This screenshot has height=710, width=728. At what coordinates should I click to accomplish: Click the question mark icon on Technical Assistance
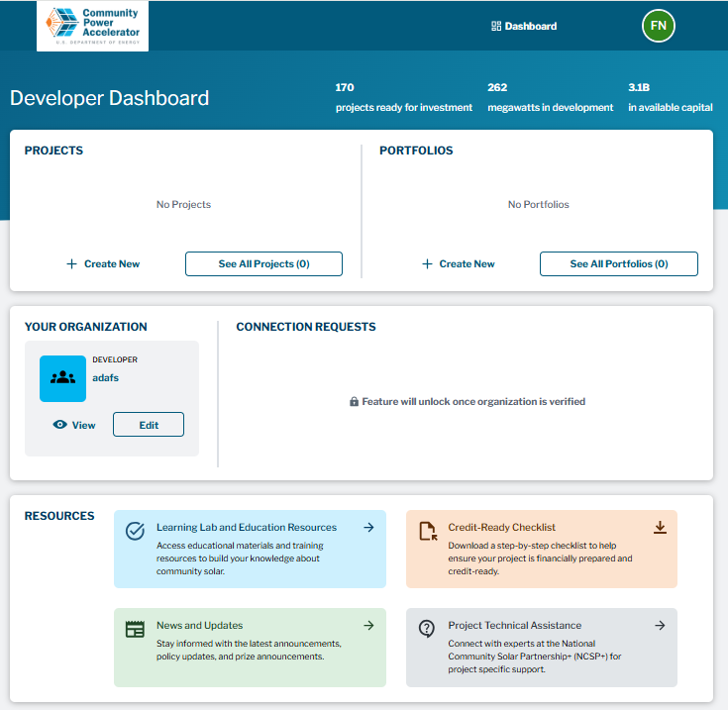(426, 629)
